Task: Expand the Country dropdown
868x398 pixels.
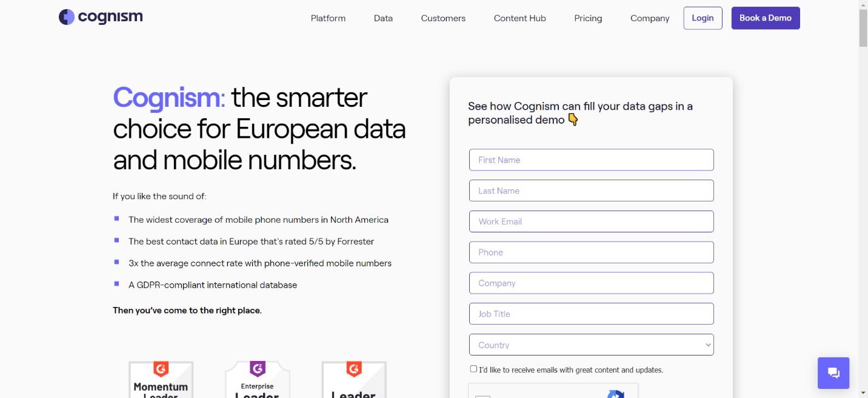Action: pyautogui.click(x=591, y=345)
